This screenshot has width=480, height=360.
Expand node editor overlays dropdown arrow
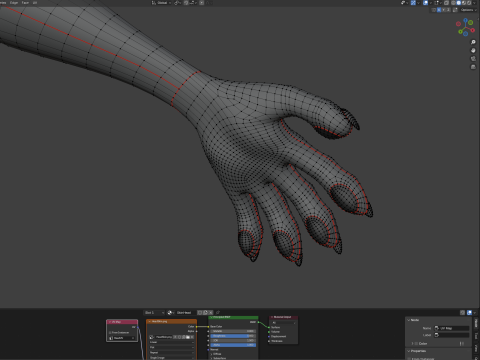pyautogui.click(x=475, y=313)
